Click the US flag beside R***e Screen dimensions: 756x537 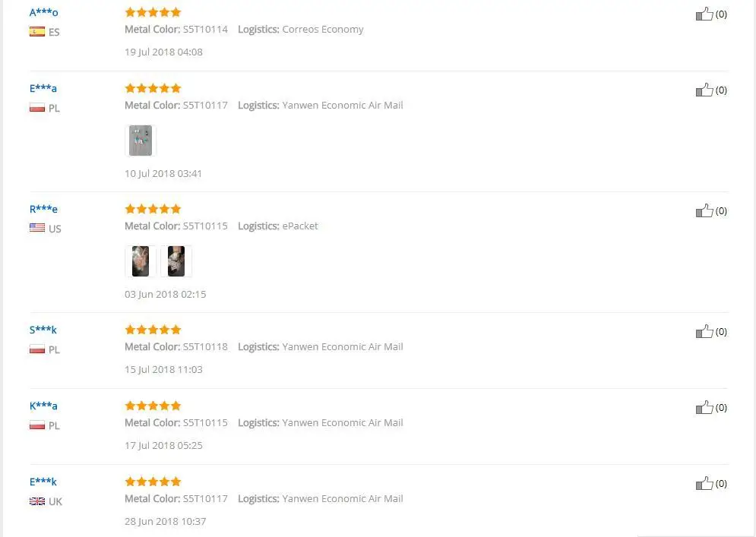[36, 226]
